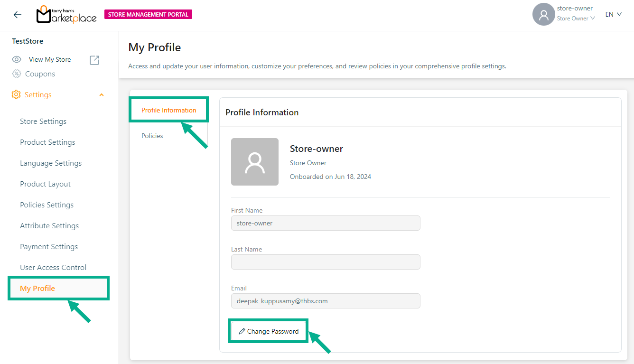This screenshot has width=634, height=364.
Task: Open the Store Owner role dropdown
Action: [576, 19]
